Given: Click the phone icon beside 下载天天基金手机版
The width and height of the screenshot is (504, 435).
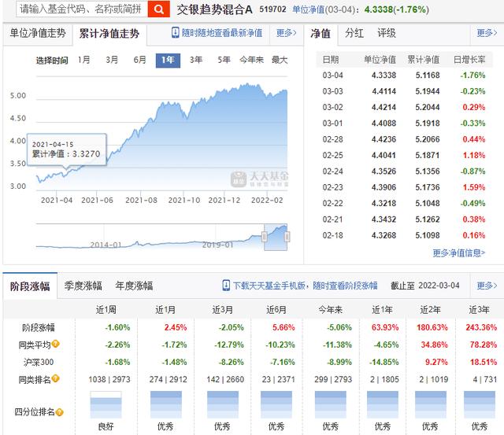Looking at the screenshot, I should coord(226,286).
